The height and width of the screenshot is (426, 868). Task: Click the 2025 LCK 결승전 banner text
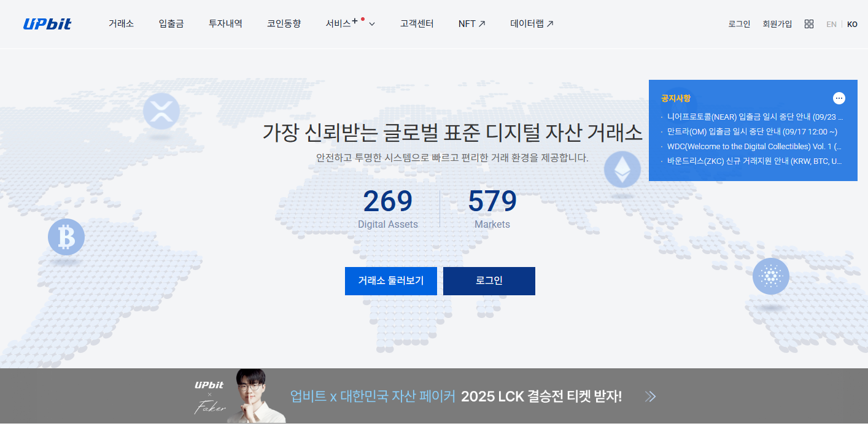click(x=541, y=397)
